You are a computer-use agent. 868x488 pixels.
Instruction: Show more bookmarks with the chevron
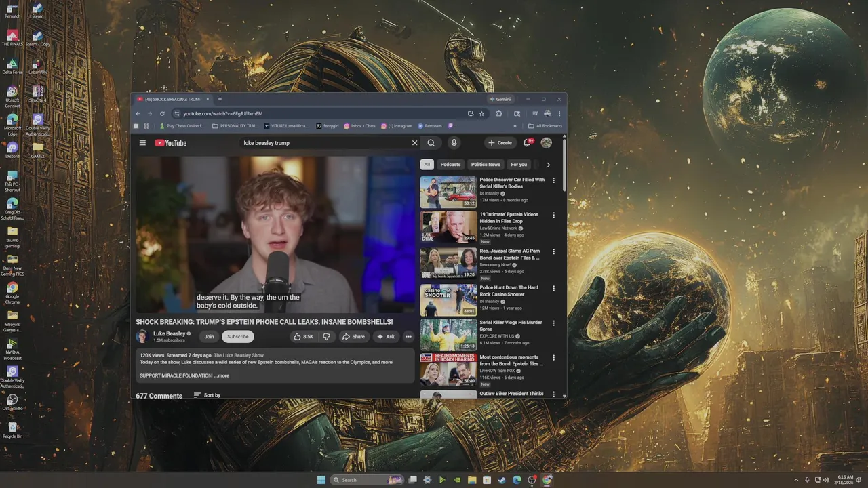point(515,126)
